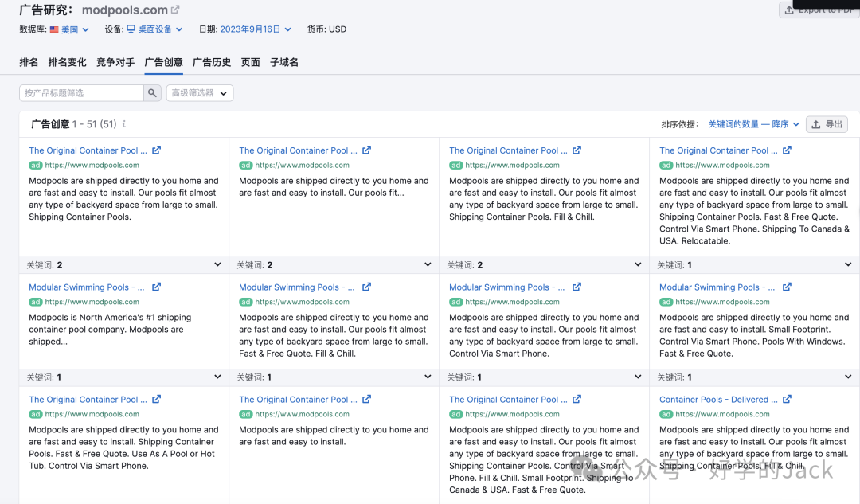
Task: Select the 广告创意 tab
Action: (x=163, y=63)
